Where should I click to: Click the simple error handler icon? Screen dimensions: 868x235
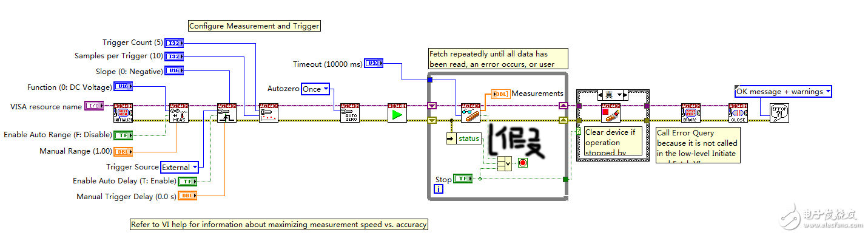(779, 113)
